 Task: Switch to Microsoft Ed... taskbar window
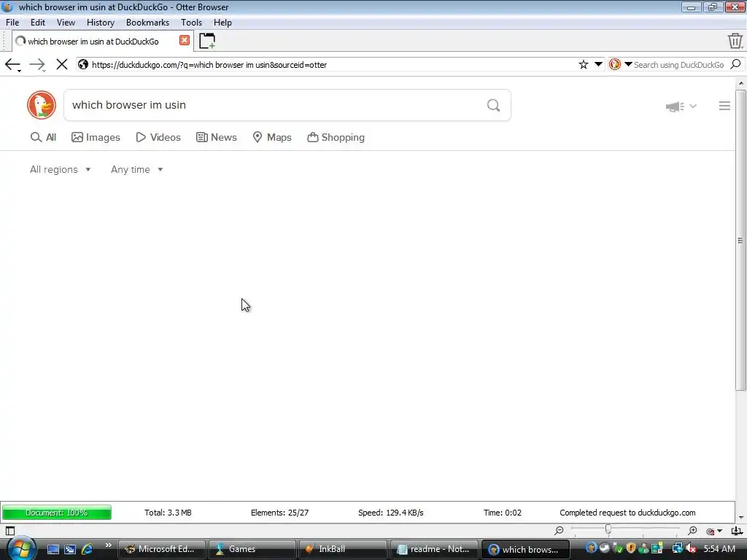pyautogui.click(x=161, y=549)
